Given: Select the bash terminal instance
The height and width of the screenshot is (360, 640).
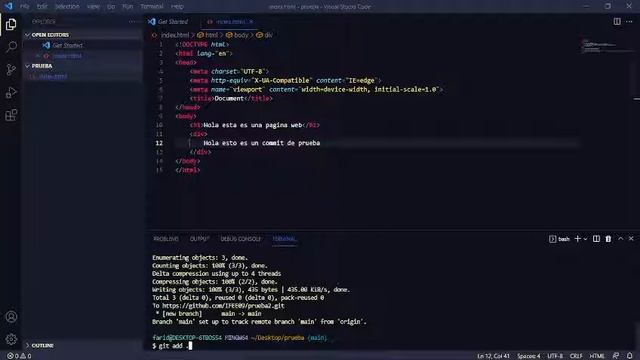Looking at the screenshot, I should [x=559, y=239].
